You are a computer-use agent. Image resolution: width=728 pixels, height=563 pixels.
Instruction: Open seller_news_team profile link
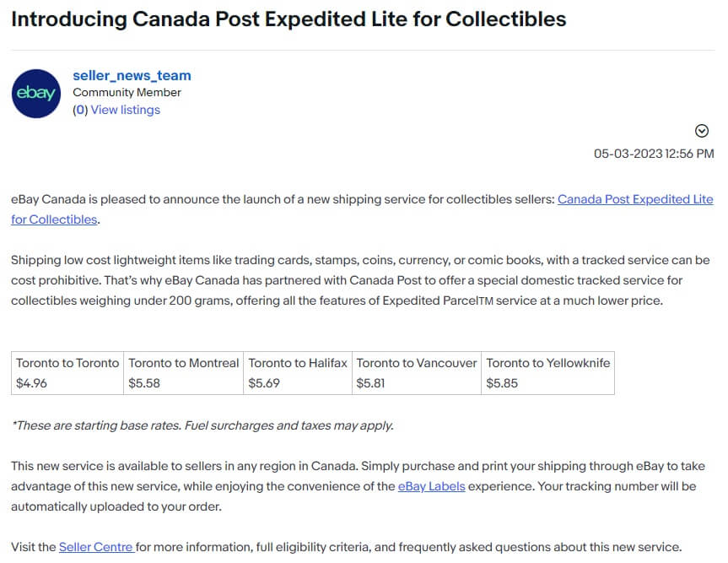click(132, 75)
